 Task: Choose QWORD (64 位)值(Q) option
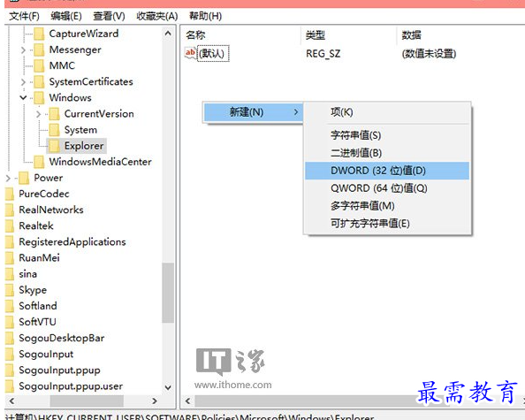point(387,188)
